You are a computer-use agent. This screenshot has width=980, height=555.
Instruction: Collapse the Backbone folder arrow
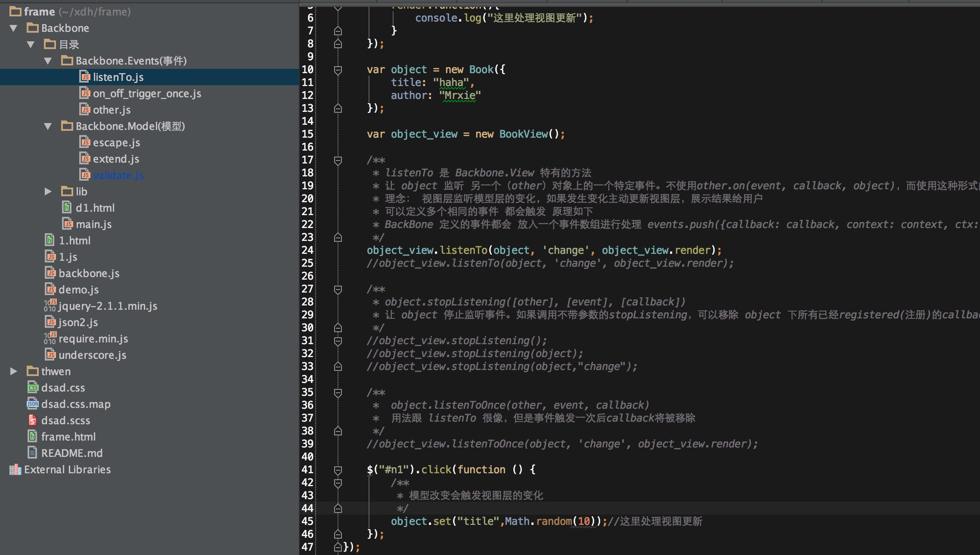pyautogui.click(x=13, y=28)
